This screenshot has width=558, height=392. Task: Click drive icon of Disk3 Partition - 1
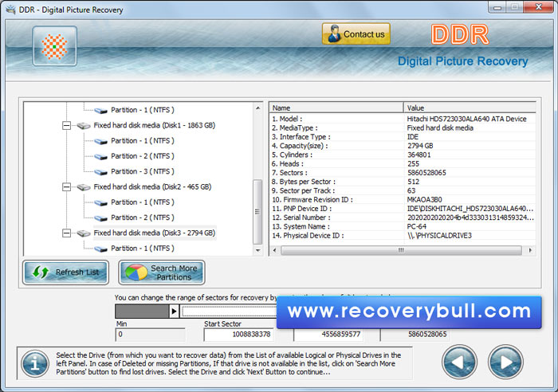[x=100, y=249]
